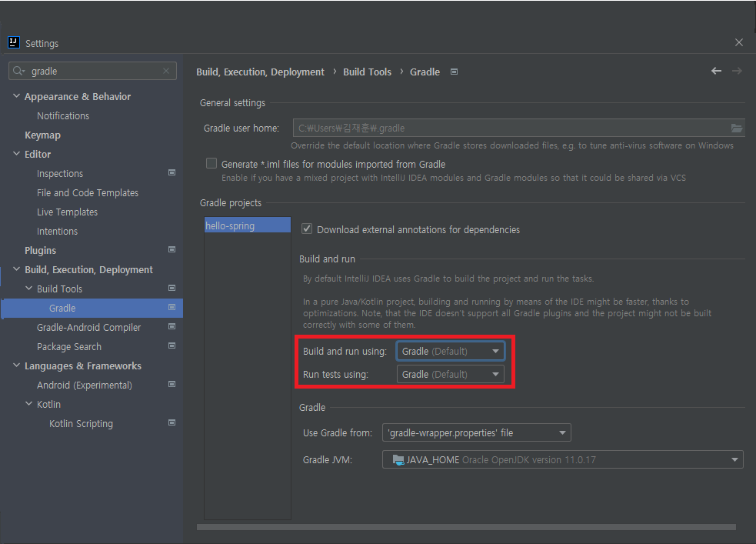Open Notifications settings
Screen dimensions: 756x544
(63, 115)
